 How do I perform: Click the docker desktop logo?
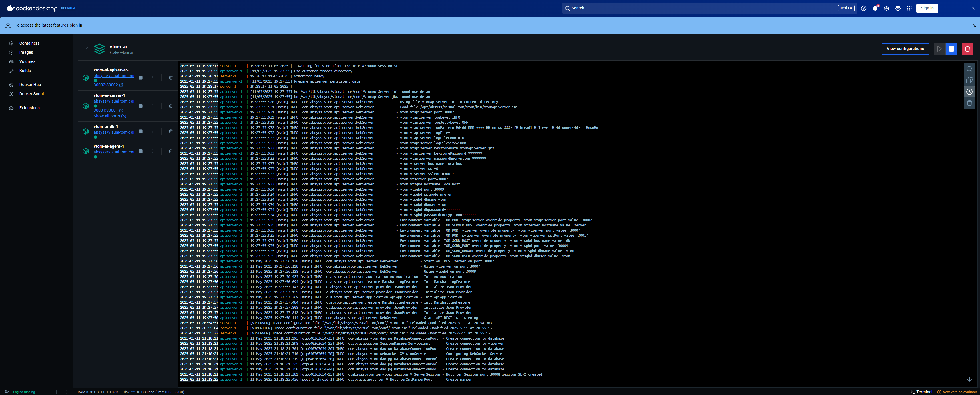32,8
